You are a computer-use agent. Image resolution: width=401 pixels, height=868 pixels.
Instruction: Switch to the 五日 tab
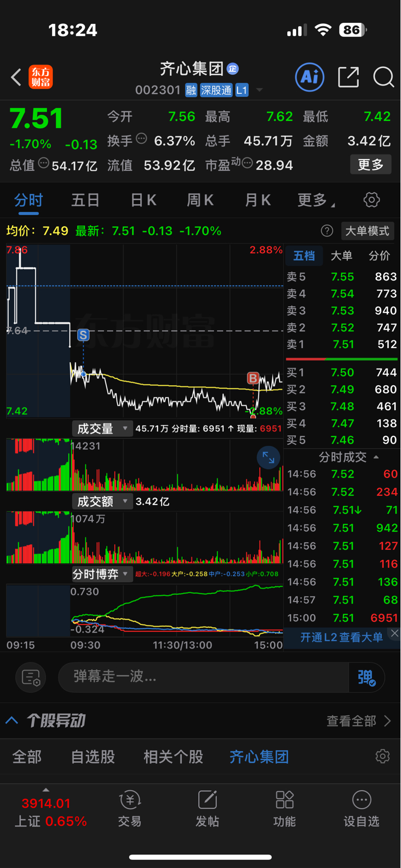pos(86,200)
